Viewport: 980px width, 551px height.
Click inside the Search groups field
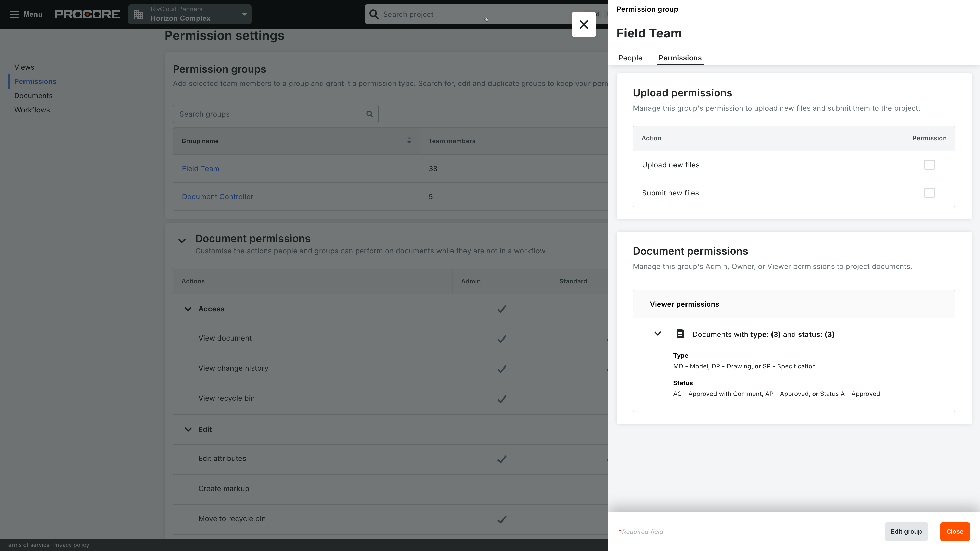point(266,114)
